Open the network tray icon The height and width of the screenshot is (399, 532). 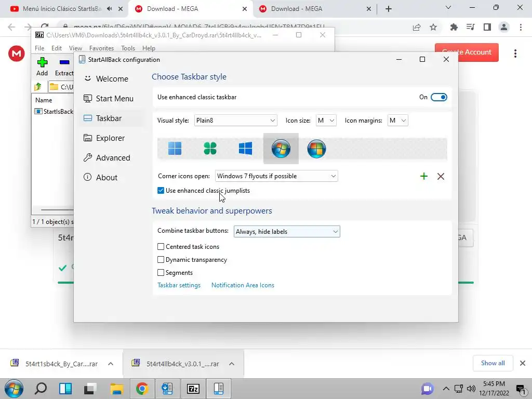(x=458, y=389)
